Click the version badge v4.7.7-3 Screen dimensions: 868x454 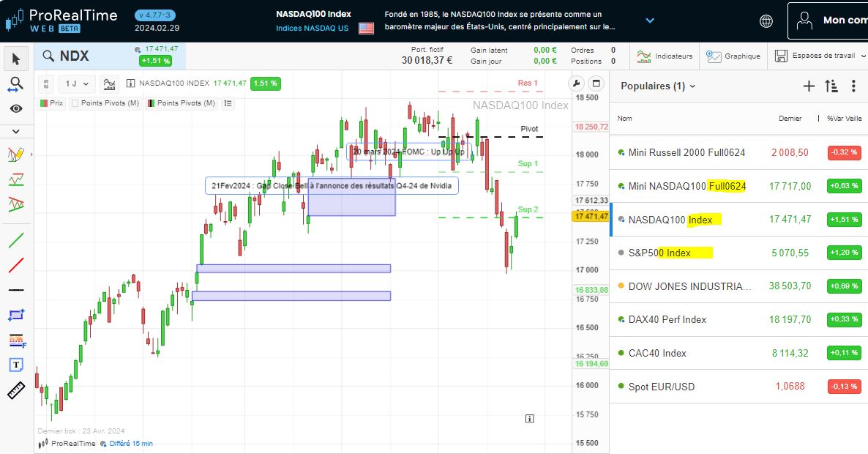click(x=155, y=15)
